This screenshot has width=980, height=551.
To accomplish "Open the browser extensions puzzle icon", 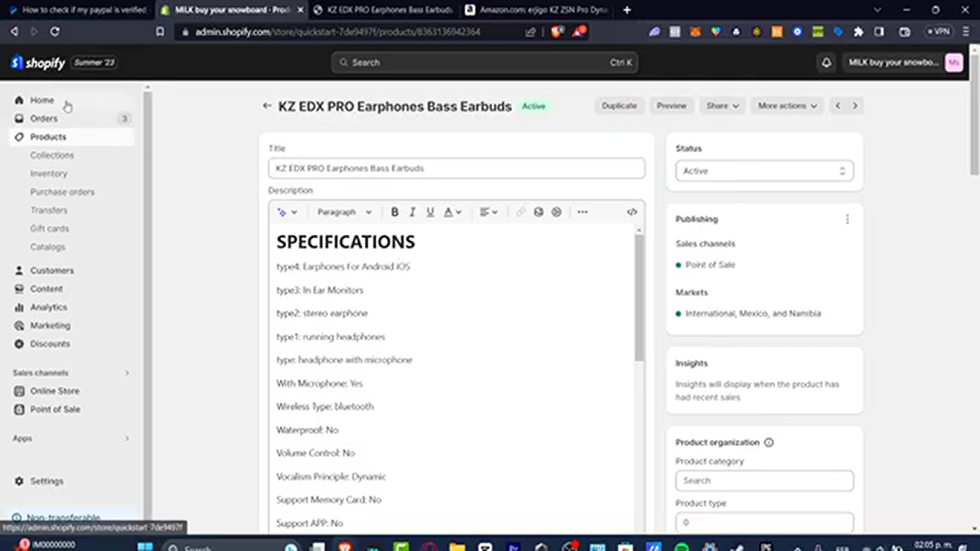I will [859, 32].
